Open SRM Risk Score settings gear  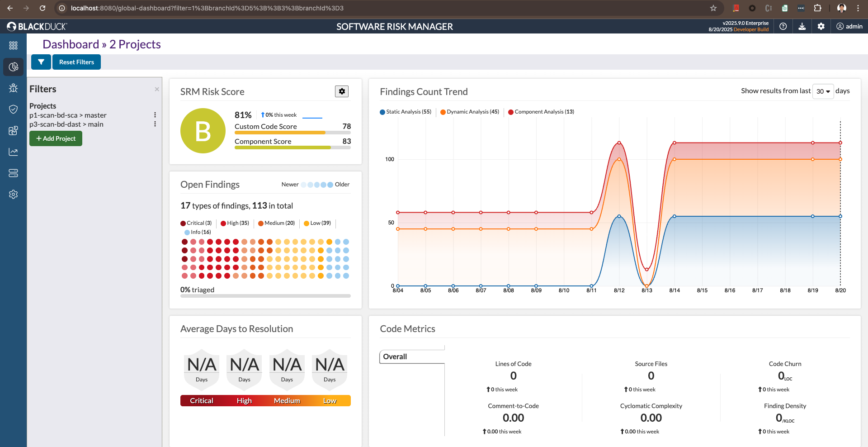pos(342,91)
